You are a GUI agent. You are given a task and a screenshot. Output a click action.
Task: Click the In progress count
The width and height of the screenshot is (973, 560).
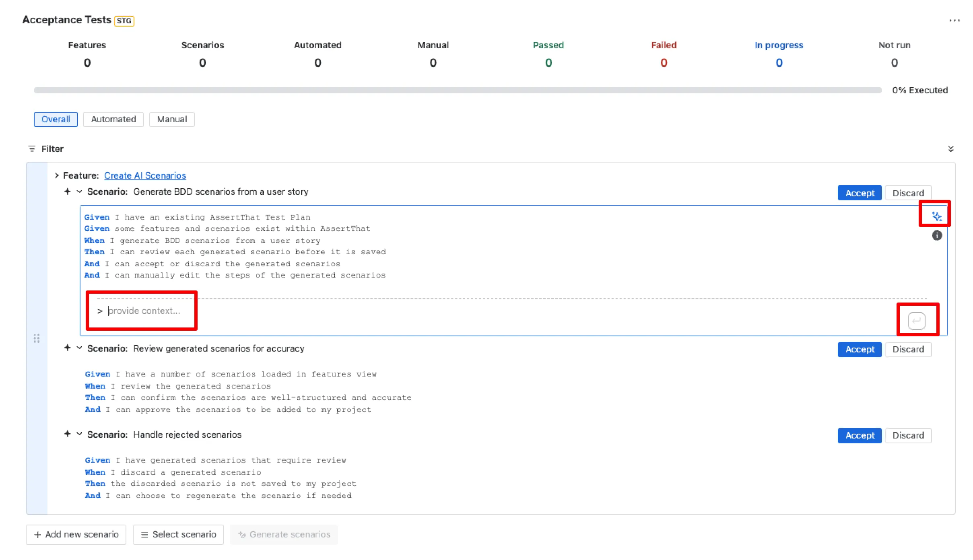coord(779,63)
